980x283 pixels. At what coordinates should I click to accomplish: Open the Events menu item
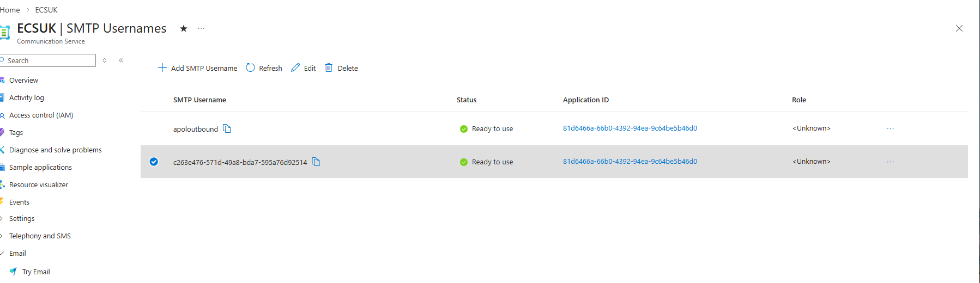[x=19, y=202]
